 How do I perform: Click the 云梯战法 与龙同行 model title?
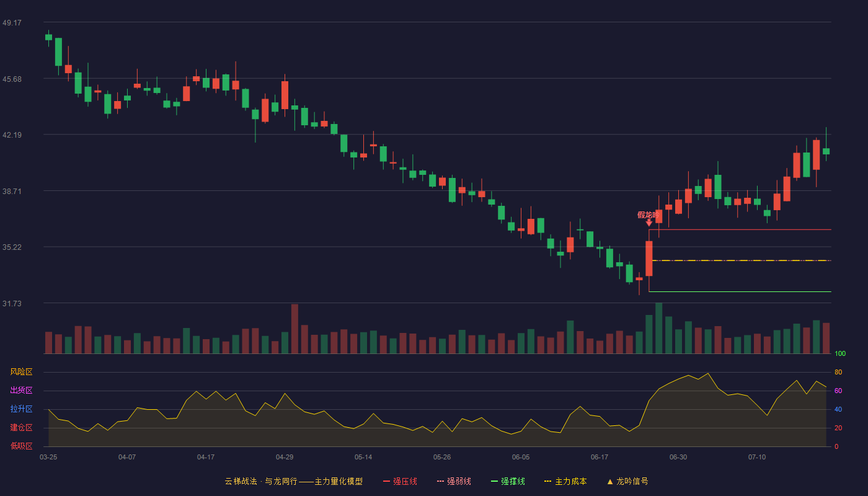coord(293,481)
